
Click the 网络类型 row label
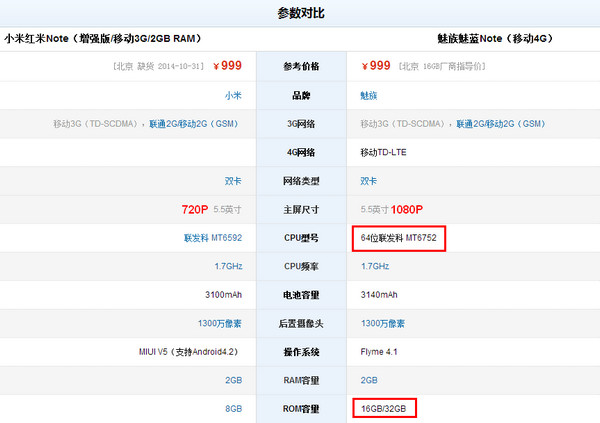point(301,181)
